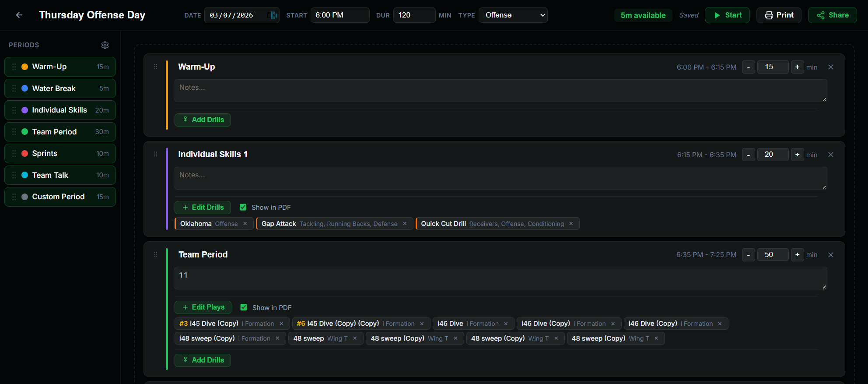Viewport: 868px width, 384px height.
Task: Select Warm-Up period in sidebar
Action: pyautogui.click(x=60, y=67)
